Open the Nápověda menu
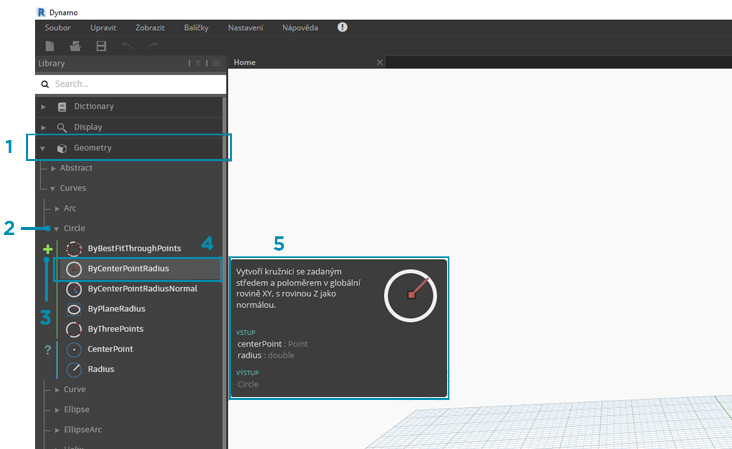The image size is (732, 449). [300, 28]
